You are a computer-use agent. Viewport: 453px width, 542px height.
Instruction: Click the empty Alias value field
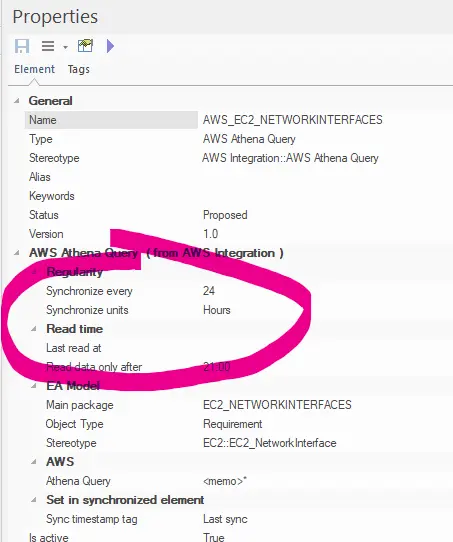pos(325,177)
